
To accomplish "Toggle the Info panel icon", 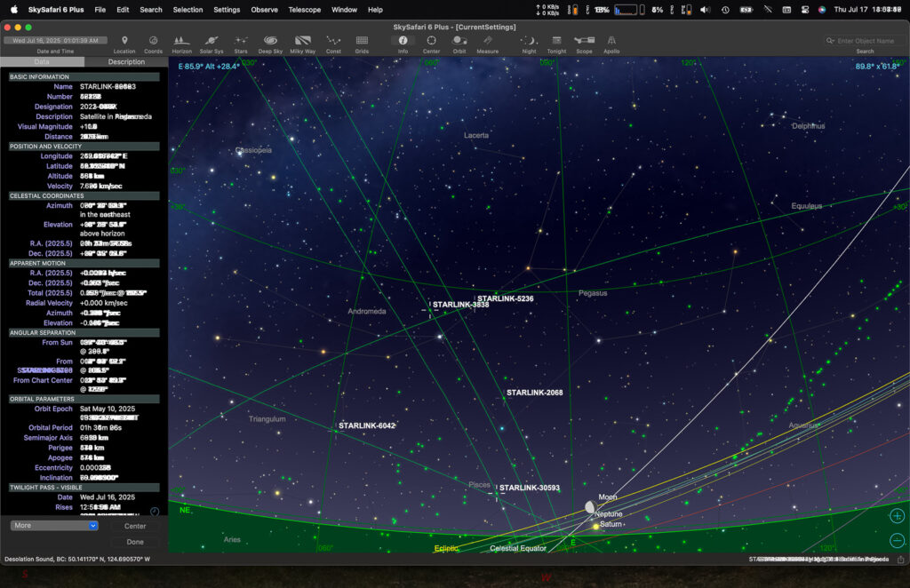I will point(403,43).
